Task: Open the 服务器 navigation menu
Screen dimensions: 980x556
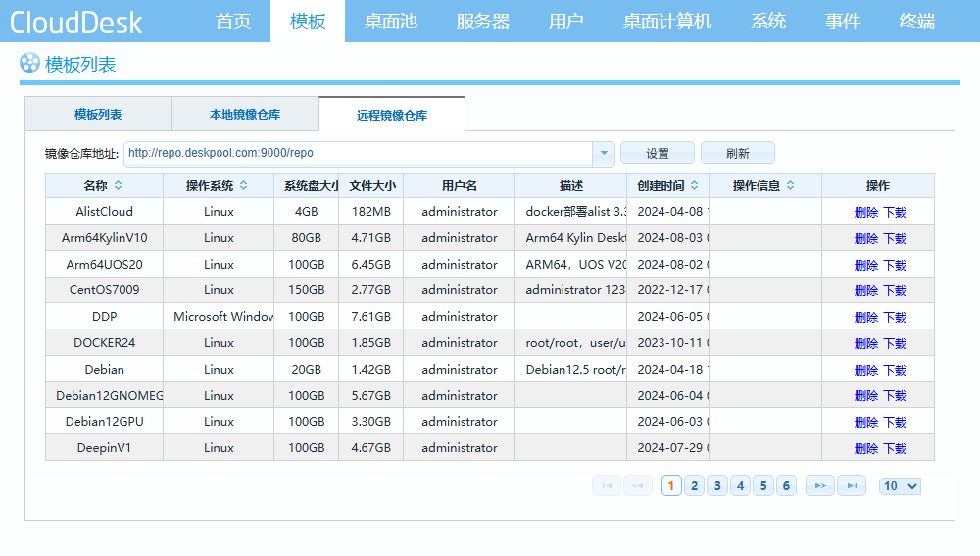Action: (x=483, y=22)
